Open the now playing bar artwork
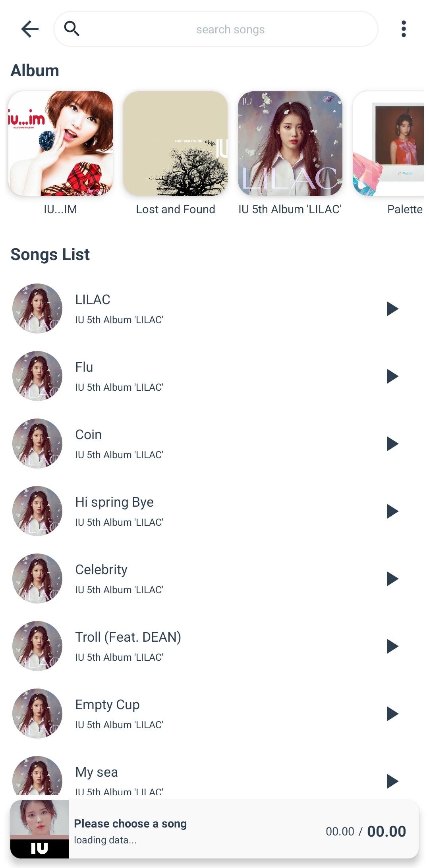429x868 pixels. pyautogui.click(x=39, y=829)
